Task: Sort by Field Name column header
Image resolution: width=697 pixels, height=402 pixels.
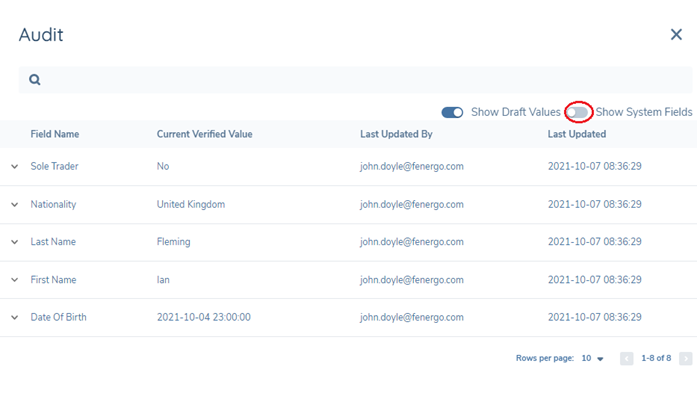Action: tap(55, 134)
